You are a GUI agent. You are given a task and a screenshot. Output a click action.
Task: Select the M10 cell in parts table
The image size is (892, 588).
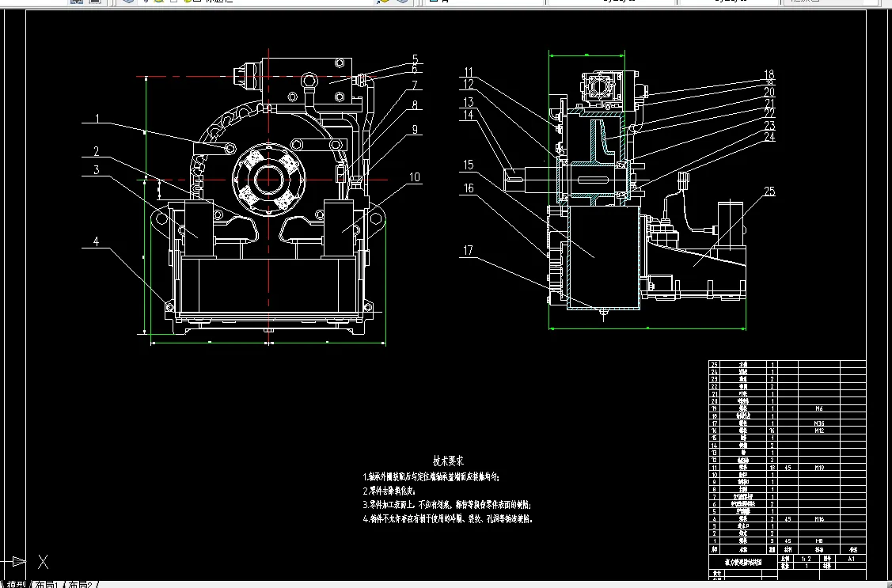click(x=819, y=468)
